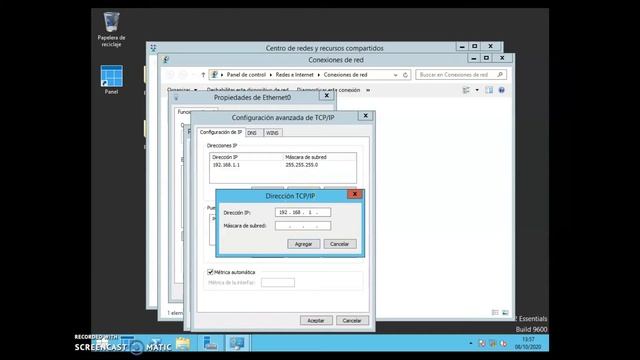Open File Explorer from the taskbar

pyautogui.click(x=183, y=344)
